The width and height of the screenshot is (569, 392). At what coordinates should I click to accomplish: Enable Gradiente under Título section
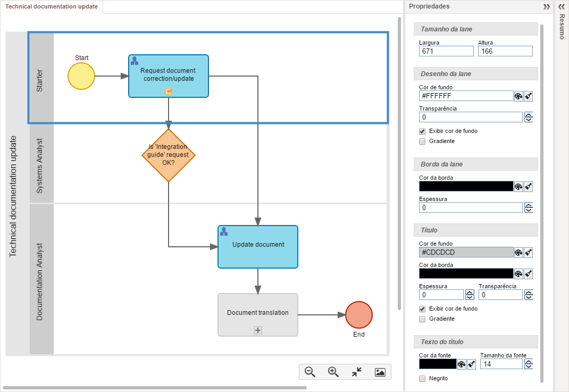[422, 319]
